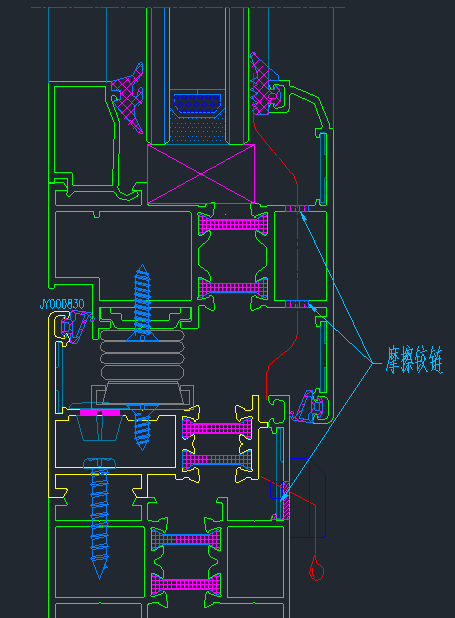This screenshot has width=455, height=618.
Task: Click the solid magenta bar above yellow chamber
Action: [x=100, y=412]
